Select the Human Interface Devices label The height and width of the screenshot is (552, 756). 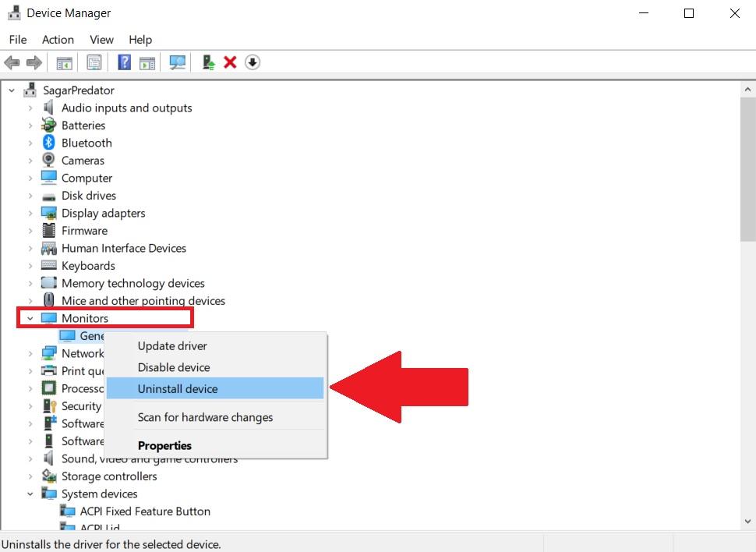pos(124,248)
